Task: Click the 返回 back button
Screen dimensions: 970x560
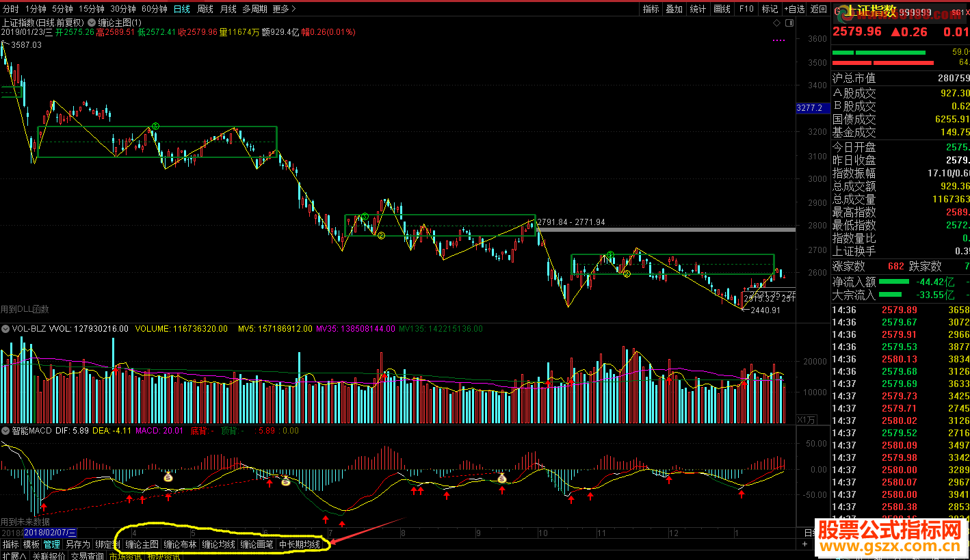Action: (819, 9)
